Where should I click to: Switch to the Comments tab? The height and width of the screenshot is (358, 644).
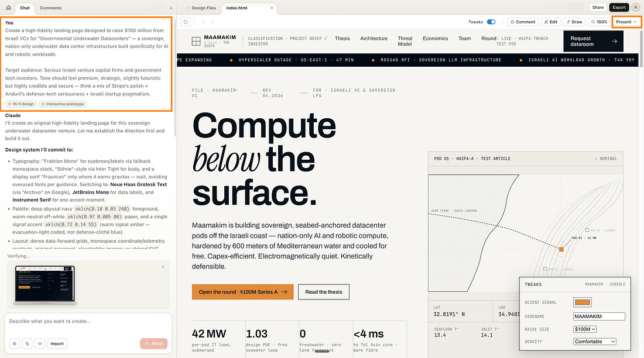(x=50, y=8)
